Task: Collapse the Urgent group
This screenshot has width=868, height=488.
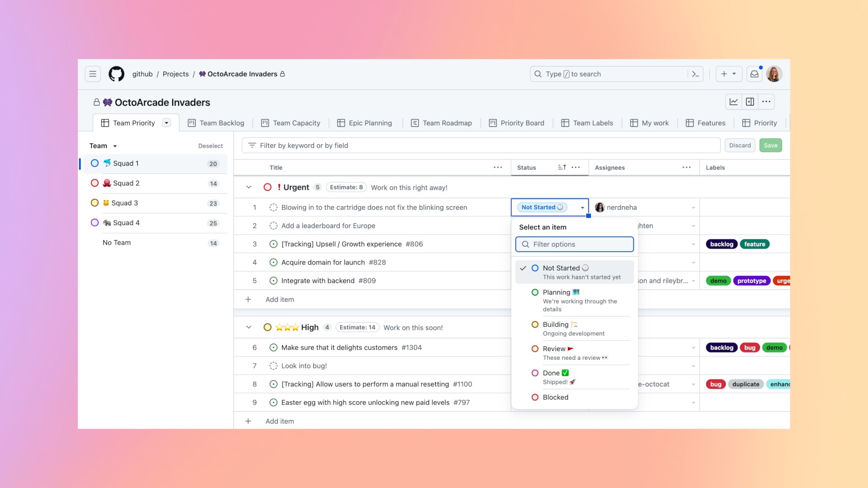Action: click(249, 188)
